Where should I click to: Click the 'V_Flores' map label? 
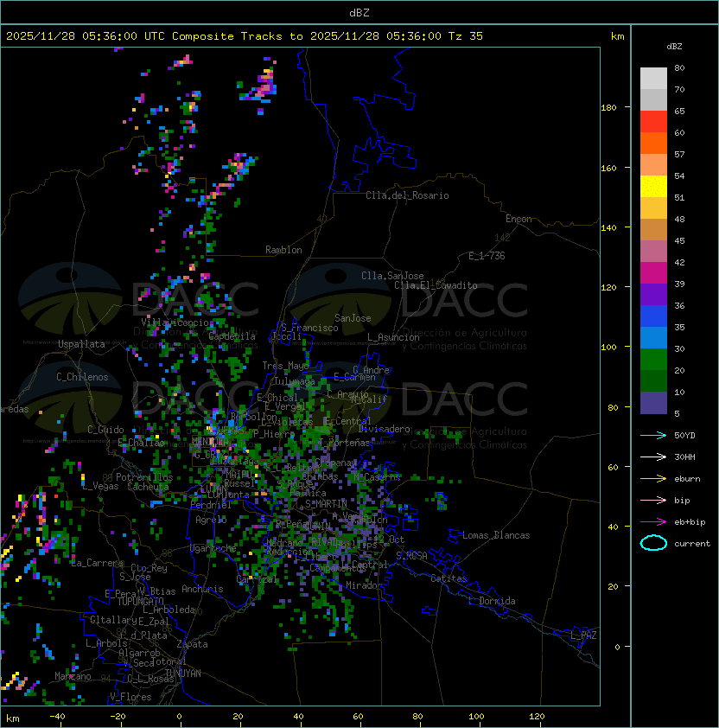pyautogui.click(x=130, y=697)
